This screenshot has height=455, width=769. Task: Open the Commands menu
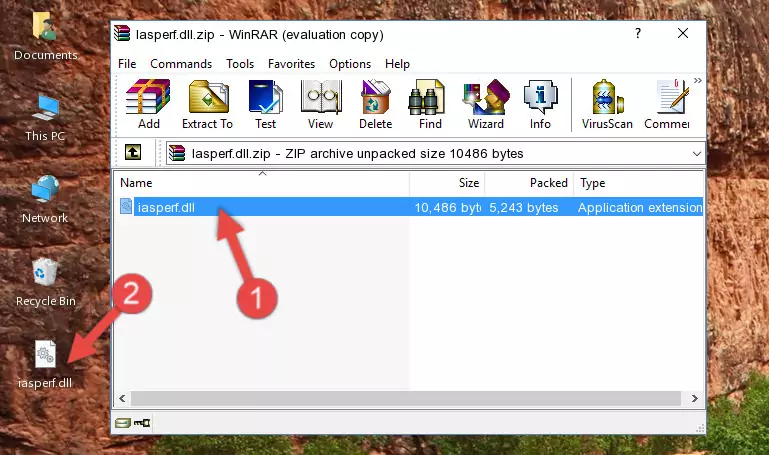[x=181, y=64]
